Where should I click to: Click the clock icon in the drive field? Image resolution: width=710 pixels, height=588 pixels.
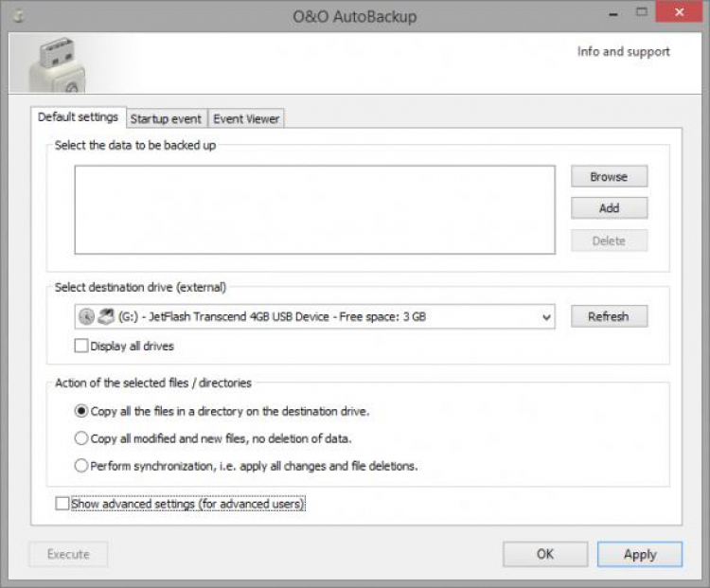click(x=86, y=316)
